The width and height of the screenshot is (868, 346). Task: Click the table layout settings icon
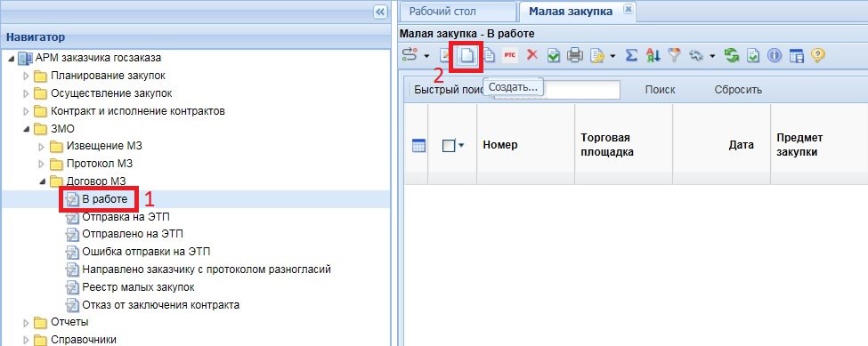coord(796,56)
